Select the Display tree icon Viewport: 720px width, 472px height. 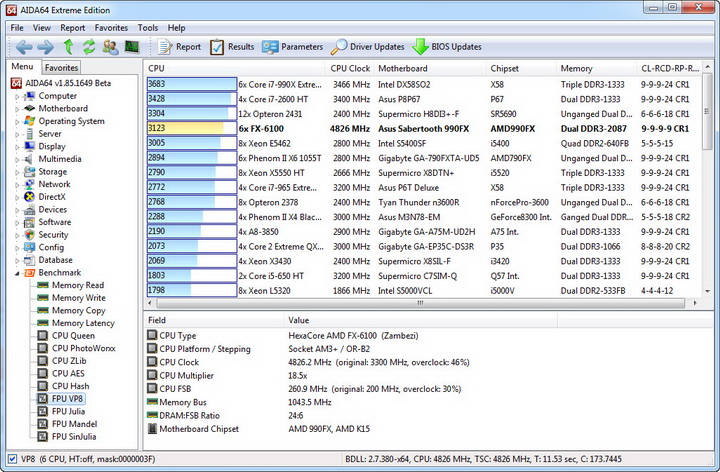(29, 146)
